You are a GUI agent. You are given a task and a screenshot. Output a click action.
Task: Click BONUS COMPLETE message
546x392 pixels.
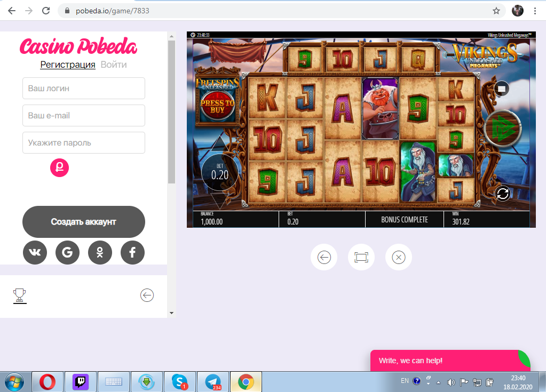point(404,220)
